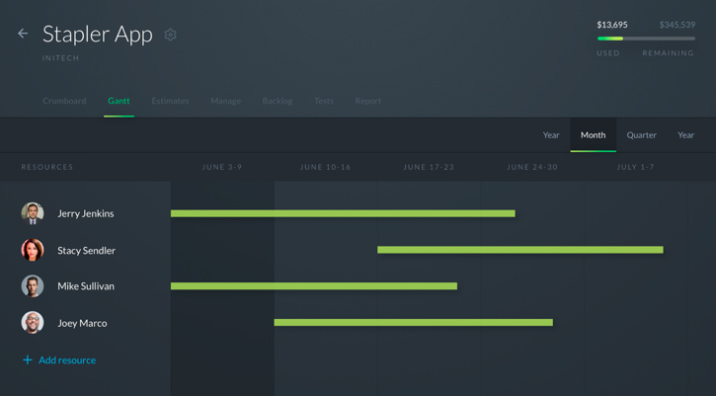Click the Add resource link
716x396 pixels.
67,360
